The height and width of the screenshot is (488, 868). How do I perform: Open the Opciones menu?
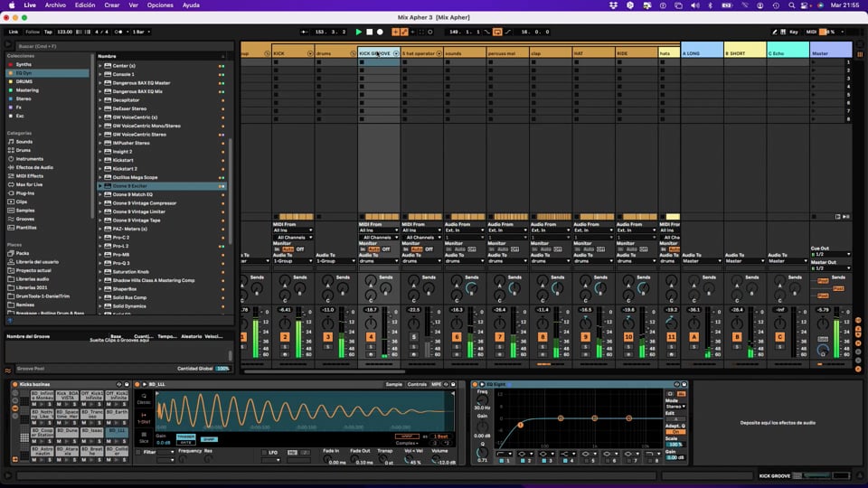pos(160,5)
